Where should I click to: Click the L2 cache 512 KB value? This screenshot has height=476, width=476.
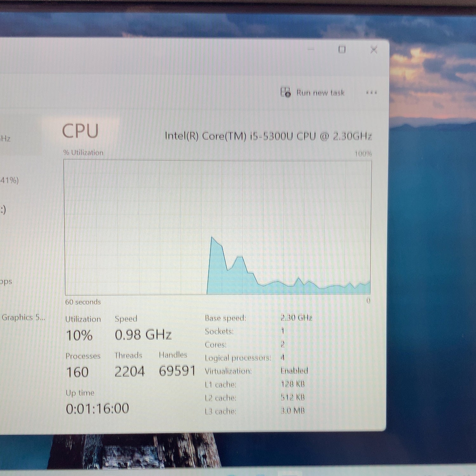293,397
